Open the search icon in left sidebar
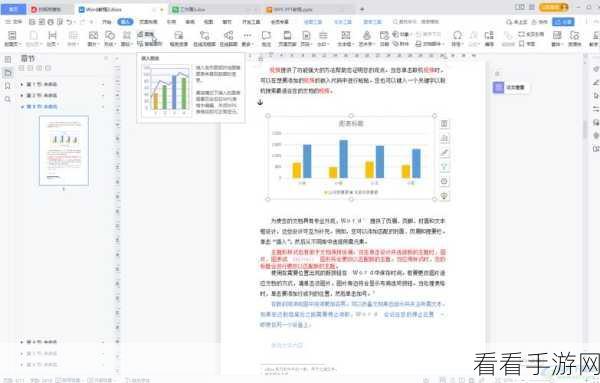This screenshot has width=600, height=383. [x=7, y=99]
